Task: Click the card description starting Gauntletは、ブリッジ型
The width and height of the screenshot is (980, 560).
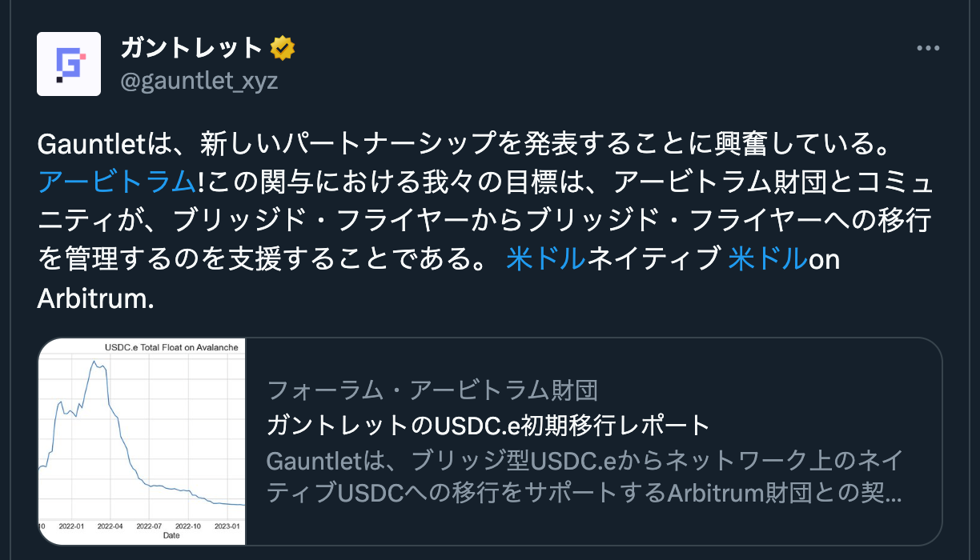Action: 584,477
